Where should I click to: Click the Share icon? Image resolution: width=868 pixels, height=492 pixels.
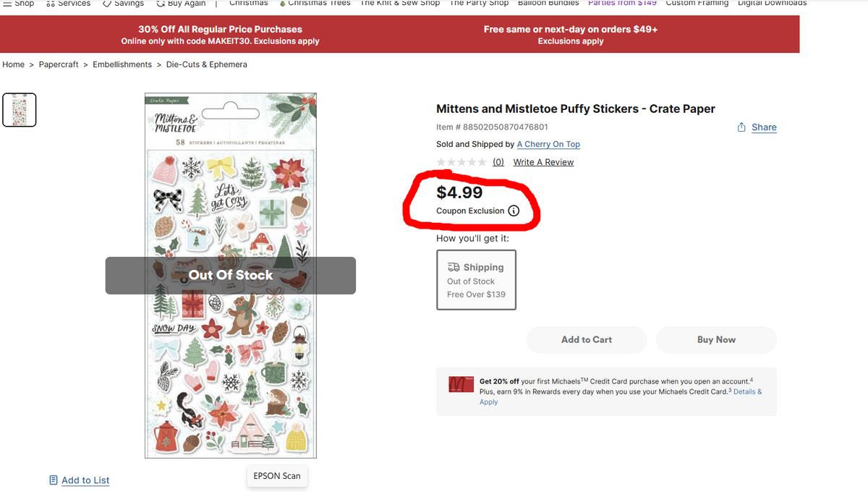pos(741,127)
